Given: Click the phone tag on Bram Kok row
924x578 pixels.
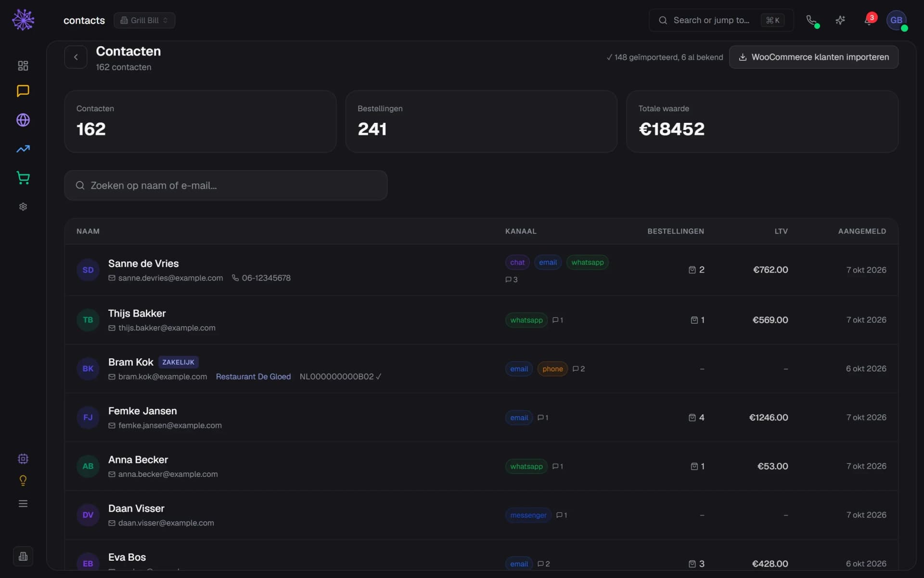Looking at the screenshot, I should click(552, 369).
